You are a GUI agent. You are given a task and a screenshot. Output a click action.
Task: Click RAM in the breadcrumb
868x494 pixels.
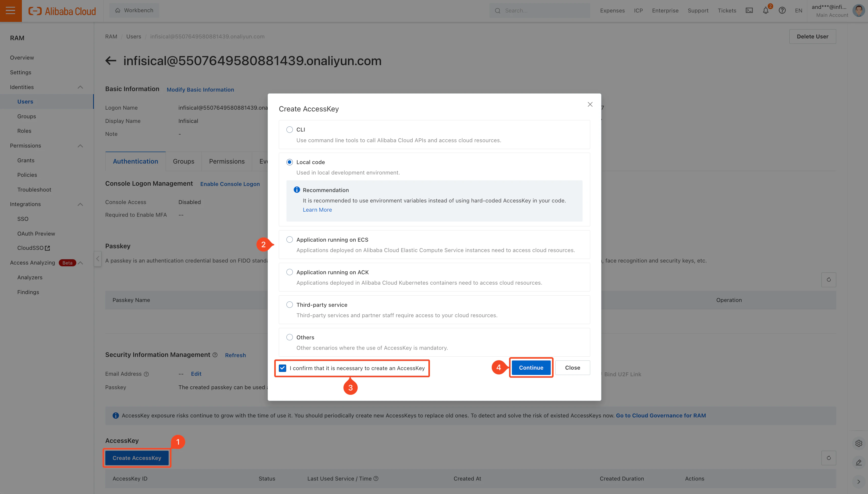pyautogui.click(x=111, y=37)
